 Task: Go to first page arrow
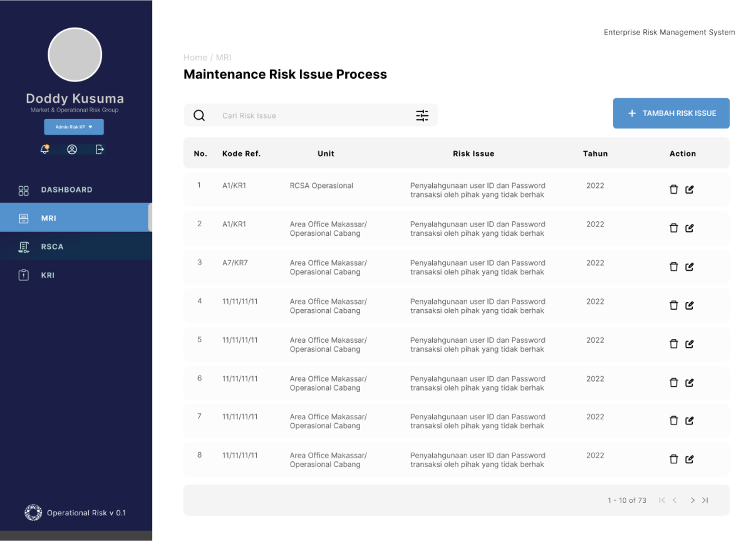pos(662,500)
